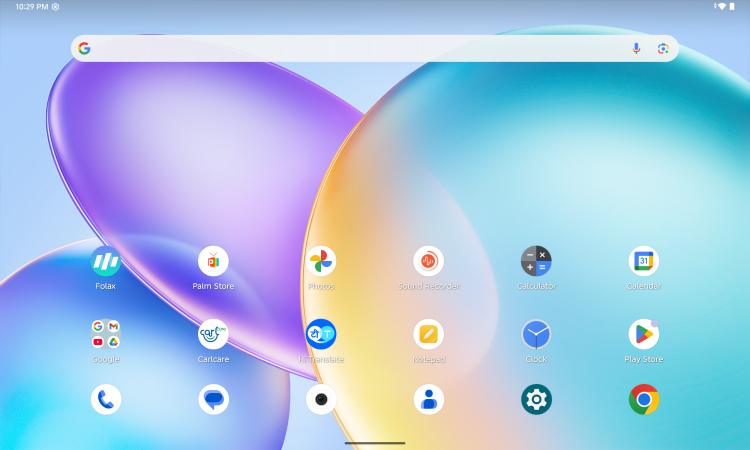The height and width of the screenshot is (450, 750).
Task: Open the Folax app
Action: click(x=106, y=261)
